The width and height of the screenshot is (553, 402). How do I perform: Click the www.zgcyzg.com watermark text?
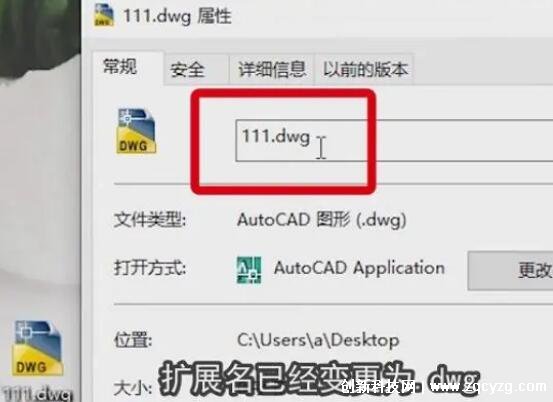coord(488,387)
